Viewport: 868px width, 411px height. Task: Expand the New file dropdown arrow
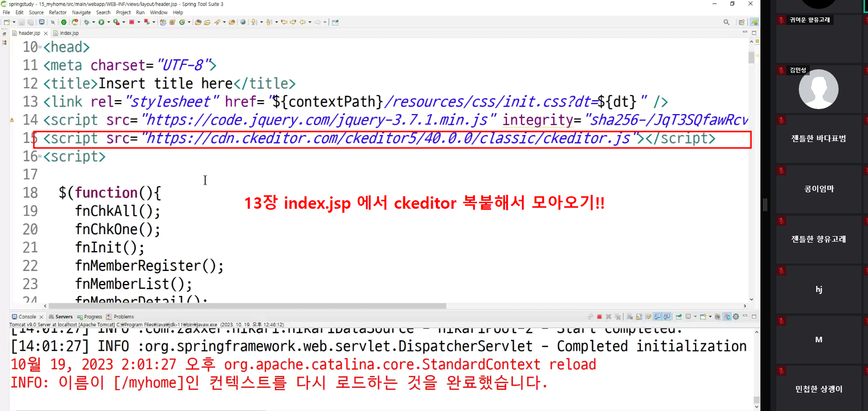pos(14,22)
